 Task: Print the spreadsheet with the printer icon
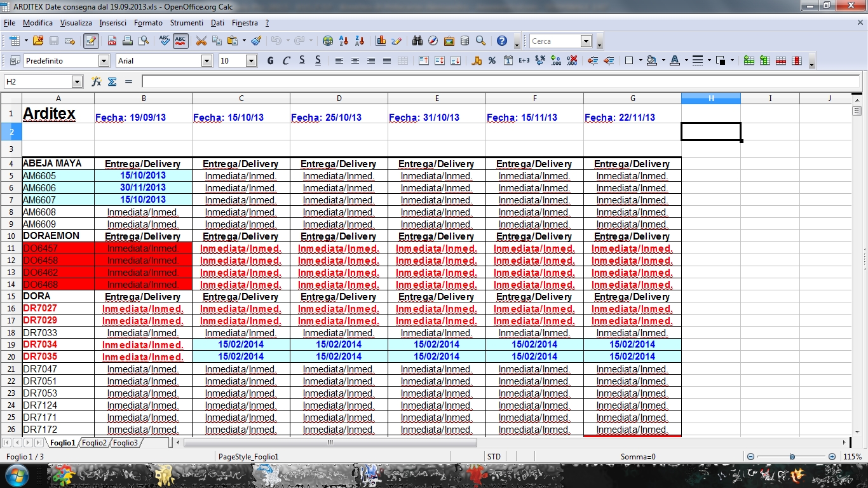click(x=128, y=41)
